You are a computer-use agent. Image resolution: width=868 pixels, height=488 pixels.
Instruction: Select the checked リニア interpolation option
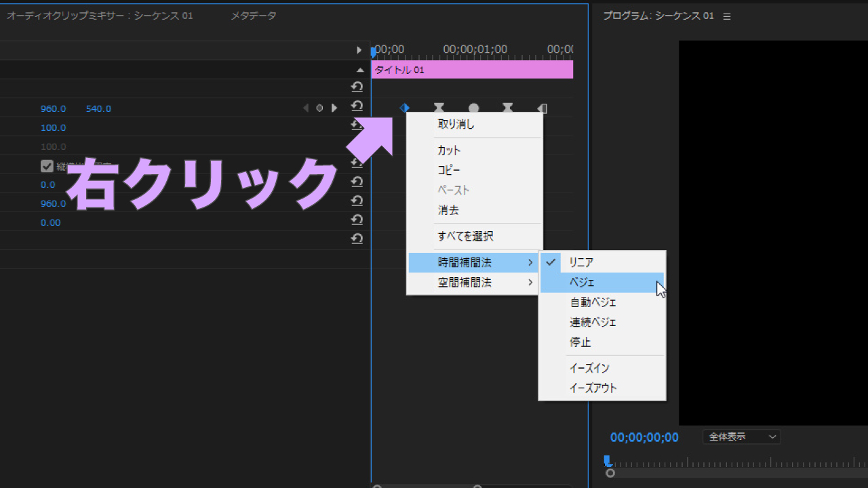click(602, 262)
